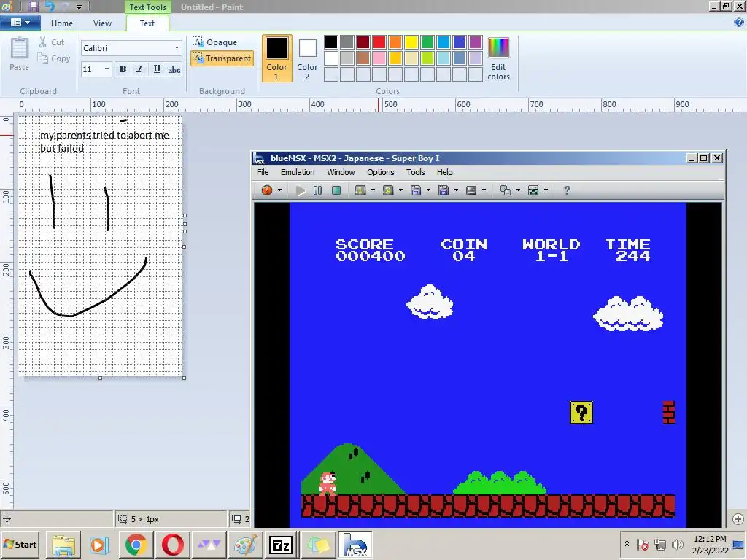Open Windows Explorer from the taskbar
Image resolution: width=747 pixels, height=560 pixels.
63,545
